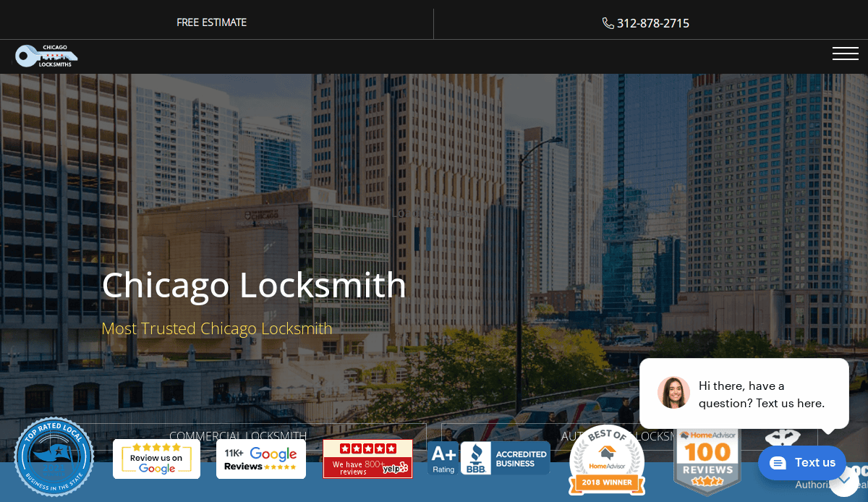The width and height of the screenshot is (868, 502).
Task: Select the Commercial Locksmith tab
Action: point(238,435)
